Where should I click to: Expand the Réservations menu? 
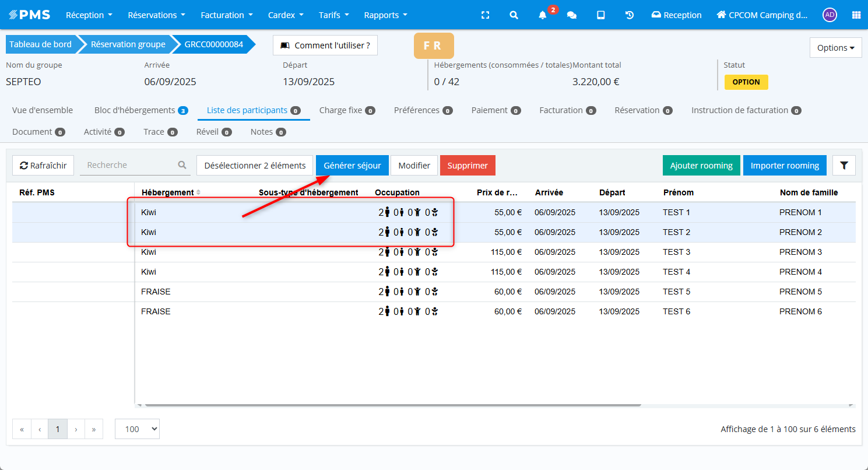coord(156,15)
